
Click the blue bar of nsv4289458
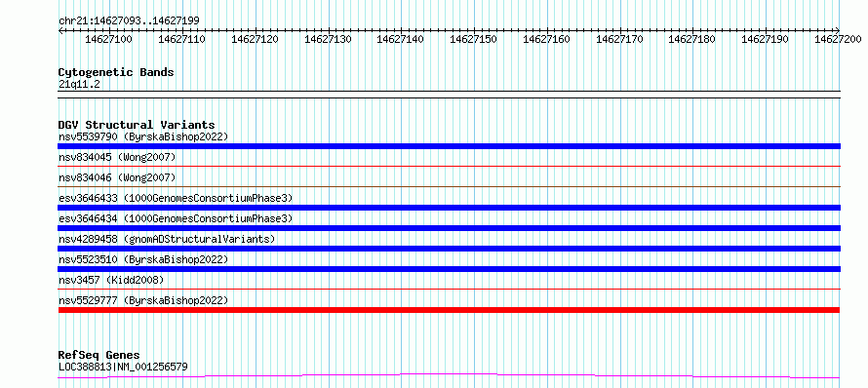click(x=449, y=249)
